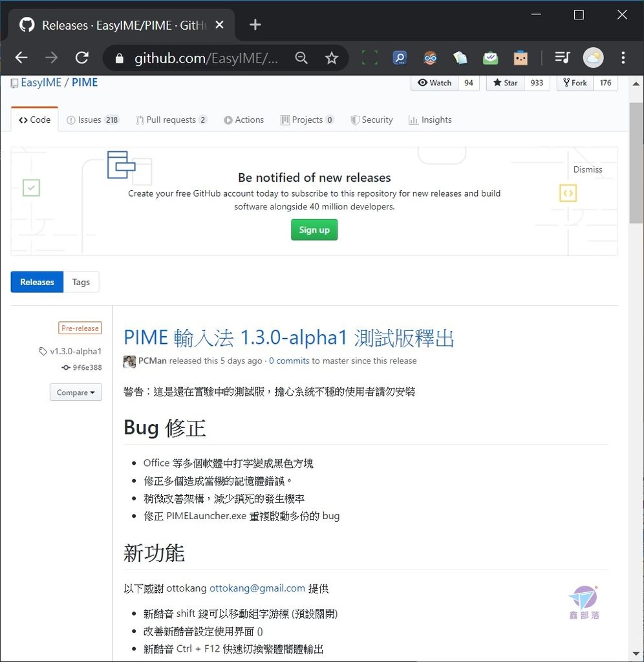The image size is (644, 662).
Task: Click the forward navigation arrow
Action: (52, 58)
